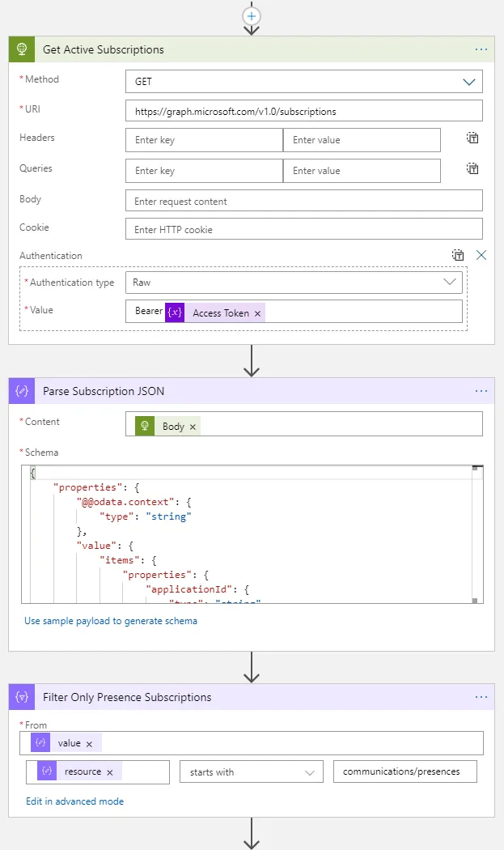Switch Headers to text mode icon

[x=472, y=138]
